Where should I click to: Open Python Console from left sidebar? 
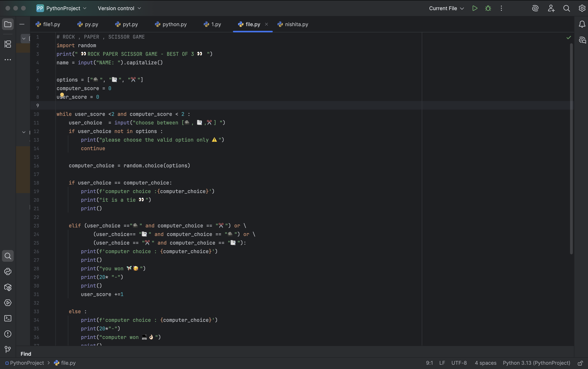pos(8,272)
